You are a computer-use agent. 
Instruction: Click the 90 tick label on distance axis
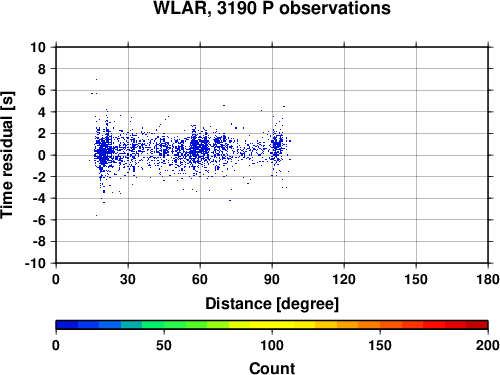272,279
